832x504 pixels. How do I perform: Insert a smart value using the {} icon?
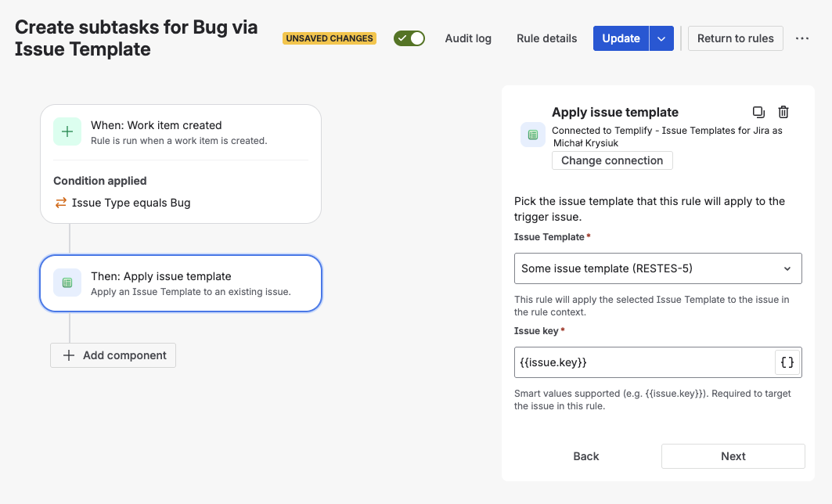click(787, 362)
